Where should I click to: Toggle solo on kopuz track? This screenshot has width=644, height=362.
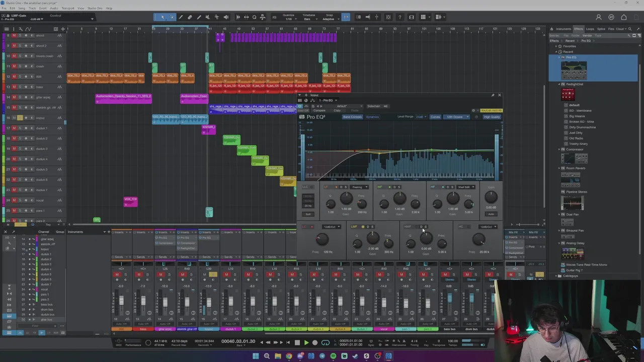[20, 118]
